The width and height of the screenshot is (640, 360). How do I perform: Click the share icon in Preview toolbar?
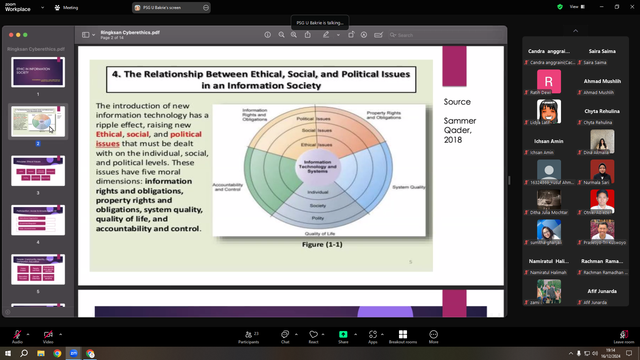308,35
